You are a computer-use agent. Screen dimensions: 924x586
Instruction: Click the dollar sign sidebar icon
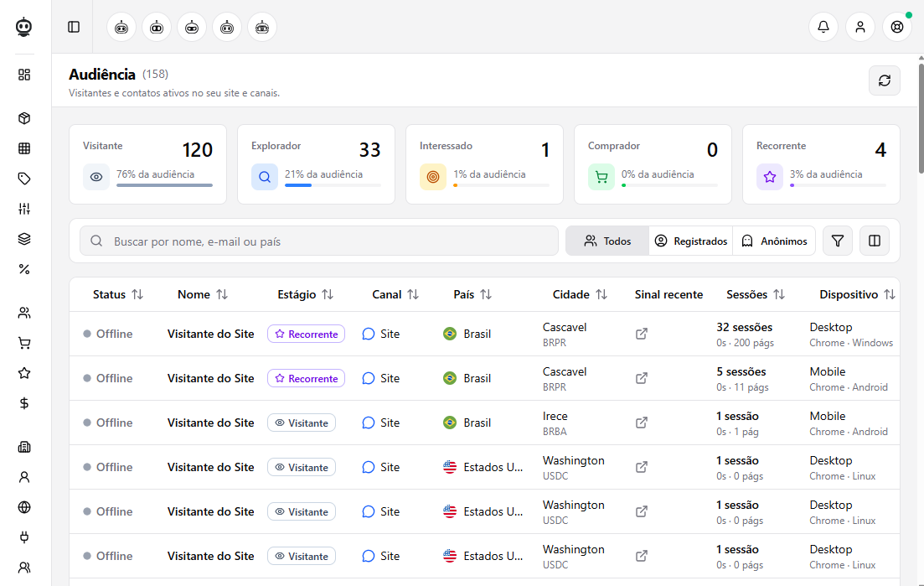point(24,403)
